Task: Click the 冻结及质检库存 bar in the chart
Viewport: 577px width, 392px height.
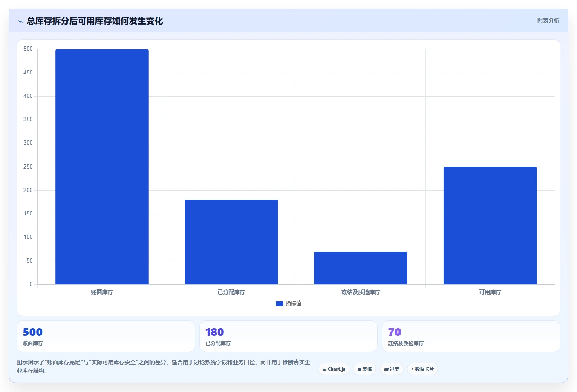Action: point(361,268)
